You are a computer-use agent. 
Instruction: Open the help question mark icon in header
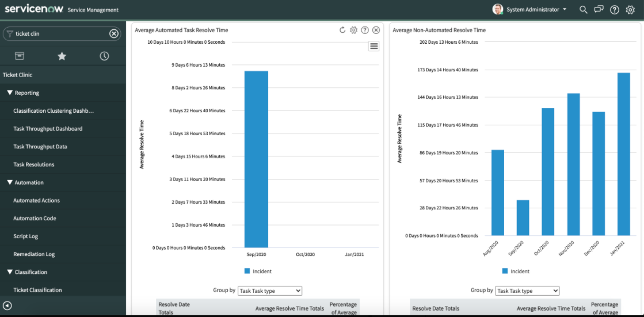615,10
